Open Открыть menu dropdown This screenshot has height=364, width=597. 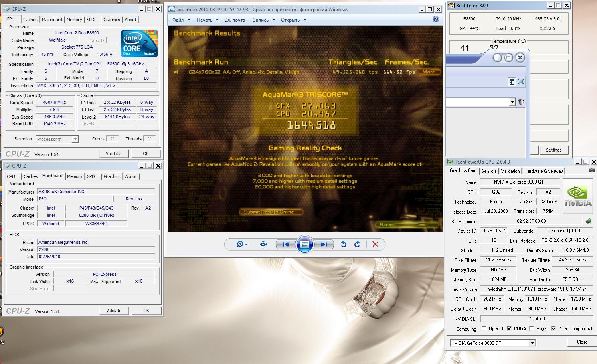tap(293, 20)
